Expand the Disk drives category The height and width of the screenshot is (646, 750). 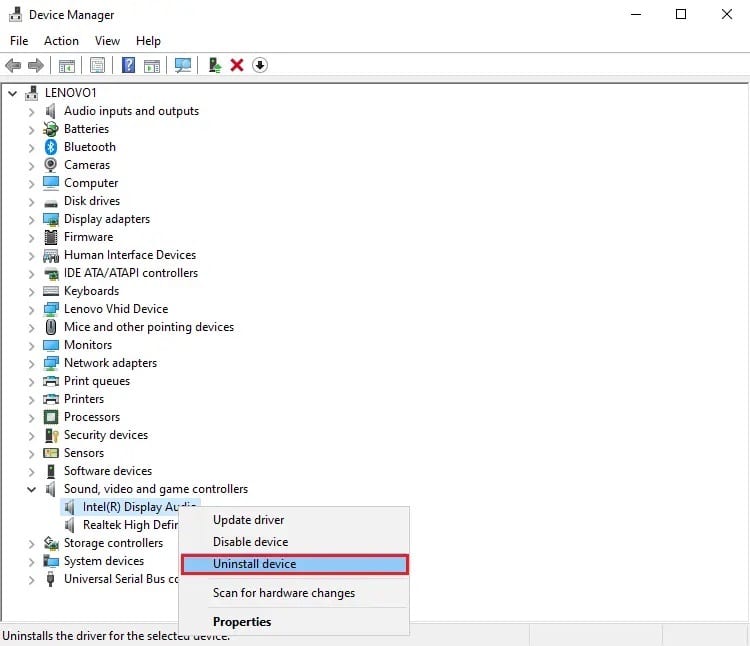(31, 202)
